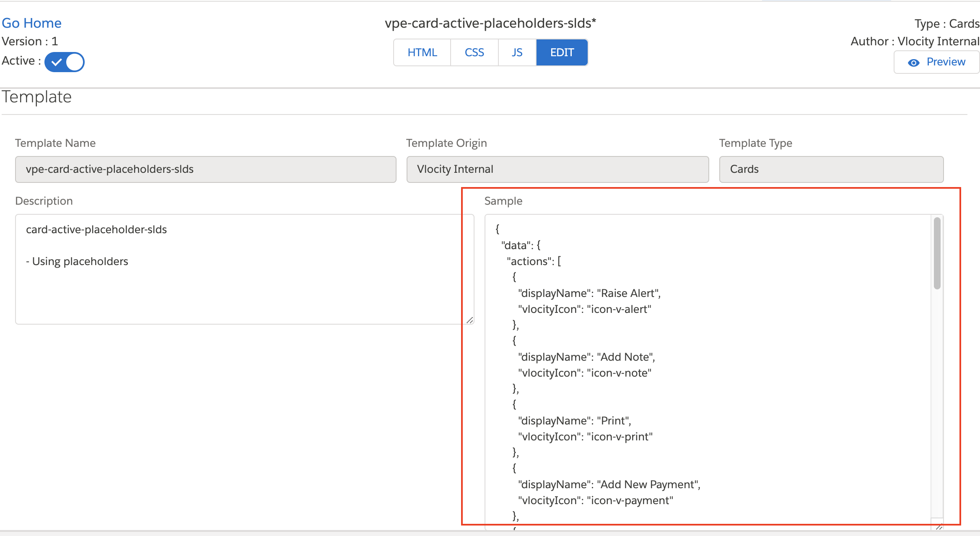This screenshot has width=980, height=536.
Task: Switch to the HTML tab
Action: tap(422, 52)
